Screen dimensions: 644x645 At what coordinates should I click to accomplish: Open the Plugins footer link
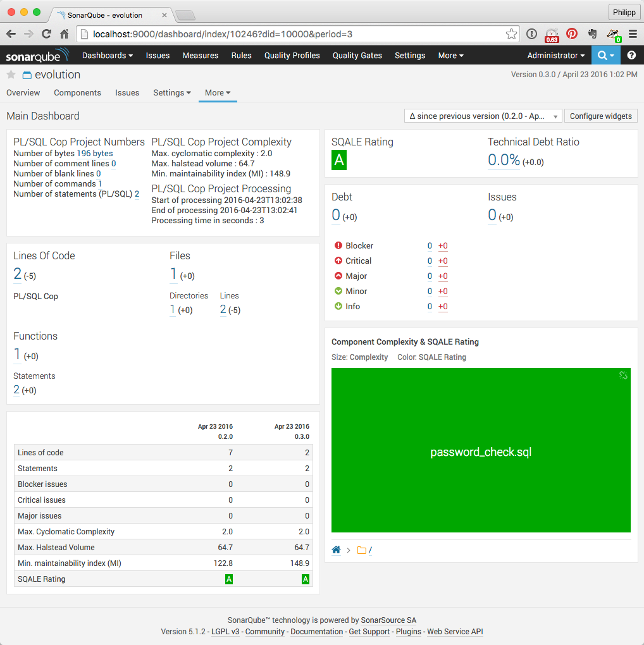408,632
